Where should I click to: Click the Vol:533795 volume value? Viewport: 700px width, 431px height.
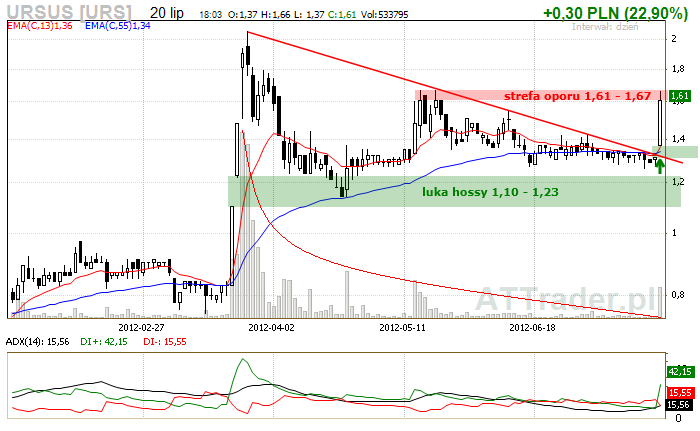tap(384, 15)
